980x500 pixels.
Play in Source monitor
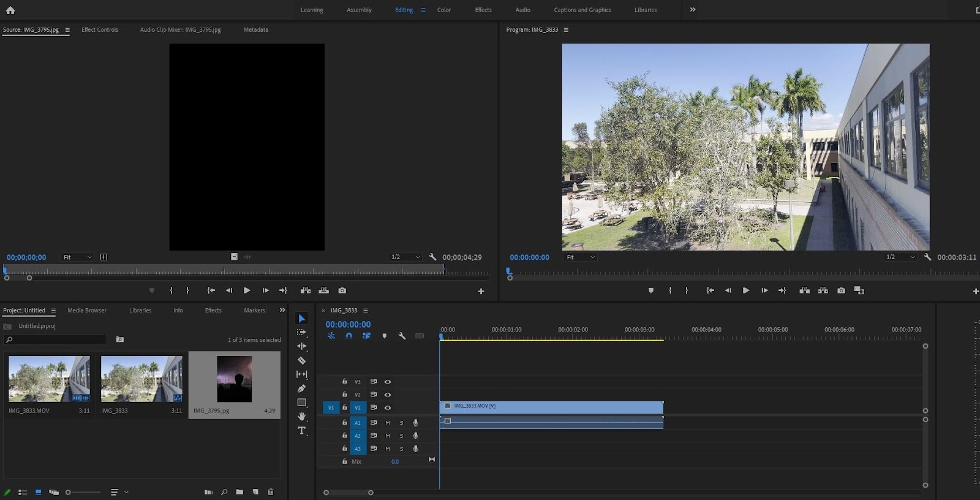point(247,290)
